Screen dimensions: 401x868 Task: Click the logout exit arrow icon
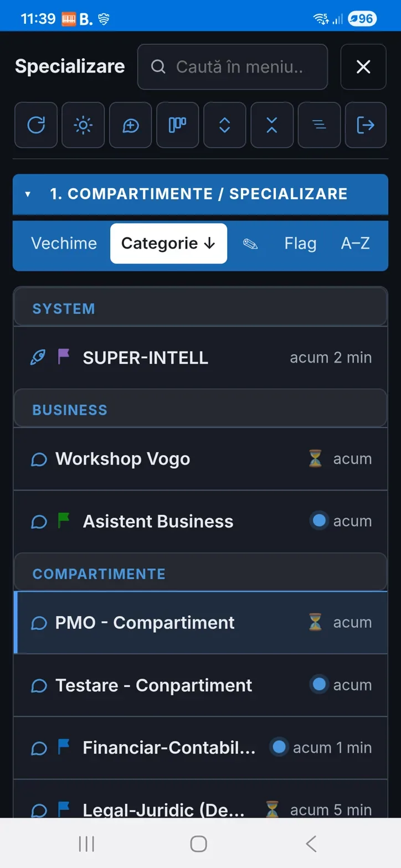(366, 125)
